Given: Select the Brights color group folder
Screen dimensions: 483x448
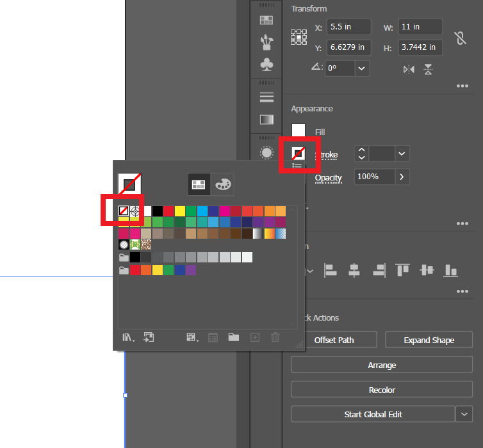Looking at the screenshot, I should (124, 270).
